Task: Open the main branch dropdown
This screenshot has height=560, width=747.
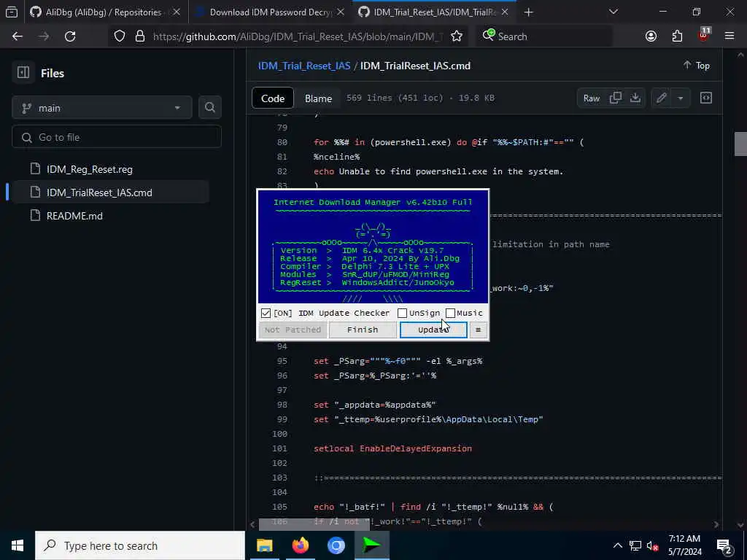Action: point(102,108)
